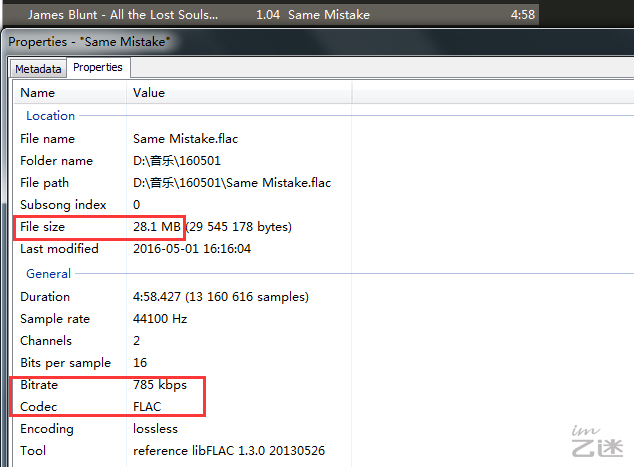Select the Sample rate row label
Screen dimensions: 634x467
55,319
